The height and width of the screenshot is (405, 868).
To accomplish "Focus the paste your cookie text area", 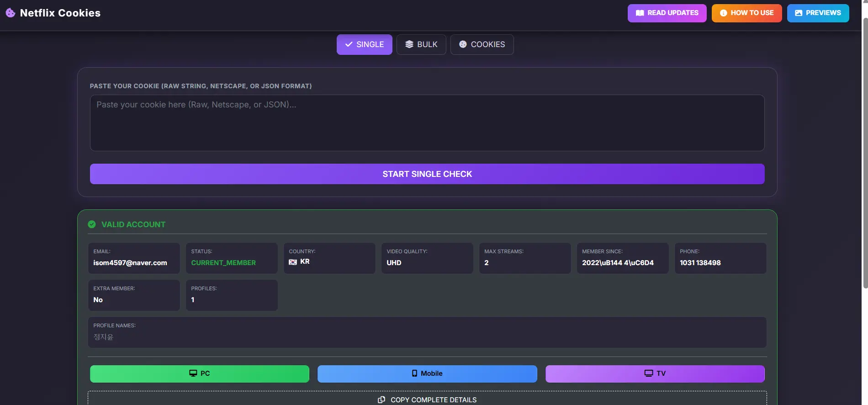I will pyautogui.click(x=427, y=123).
